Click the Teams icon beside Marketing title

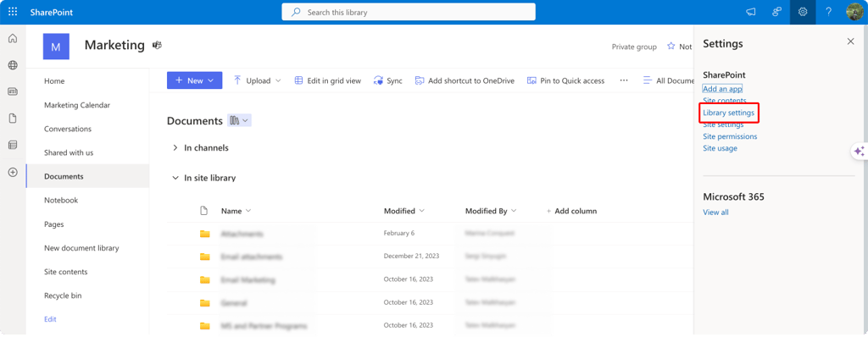[x=157, y=46]
